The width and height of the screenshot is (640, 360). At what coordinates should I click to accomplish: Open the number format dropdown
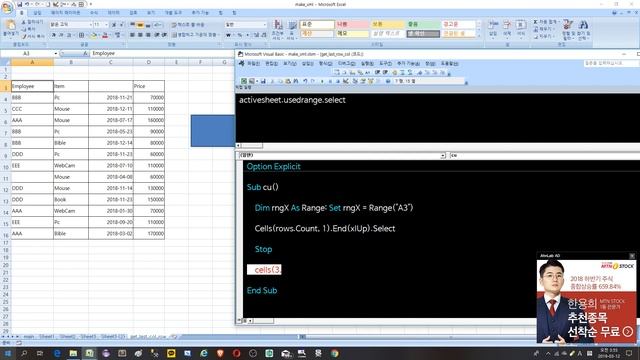[x=264, y=25]
